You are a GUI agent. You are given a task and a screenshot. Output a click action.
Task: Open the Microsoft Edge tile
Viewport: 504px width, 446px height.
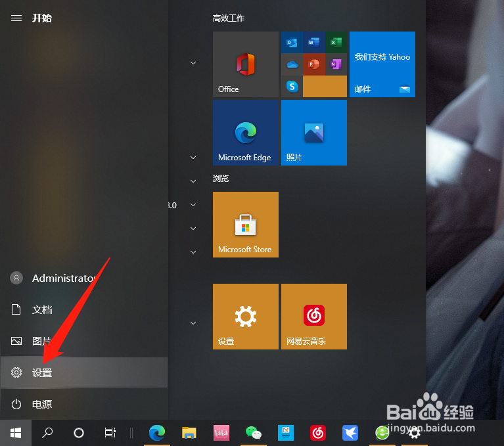tap(246, 133)
